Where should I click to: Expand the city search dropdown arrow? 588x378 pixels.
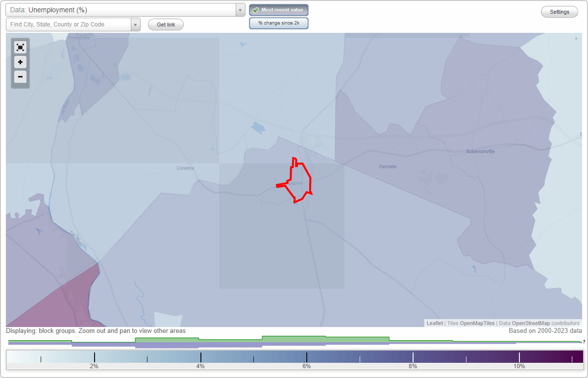(136, 24)
